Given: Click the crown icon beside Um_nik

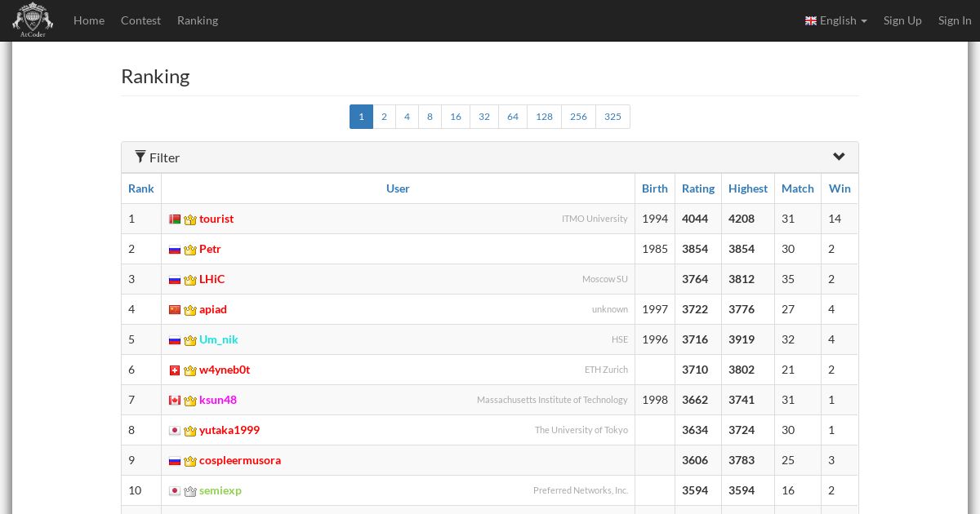Looking at the screenshot, I should coord(190,340).
